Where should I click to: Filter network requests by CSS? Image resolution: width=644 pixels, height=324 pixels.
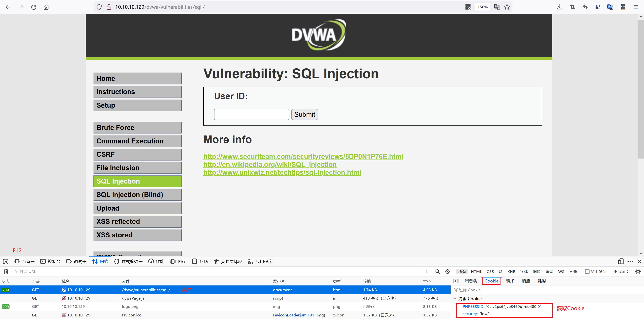pos(490,272)
